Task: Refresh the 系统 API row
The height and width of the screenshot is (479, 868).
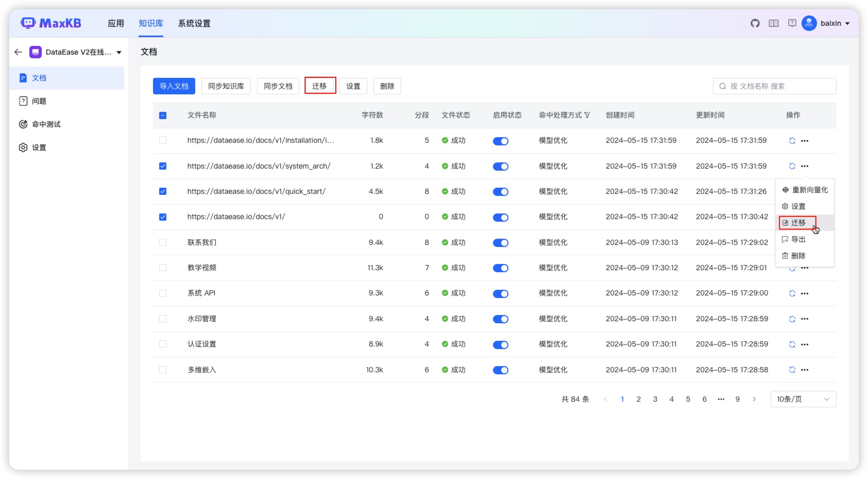Action: 792,293
